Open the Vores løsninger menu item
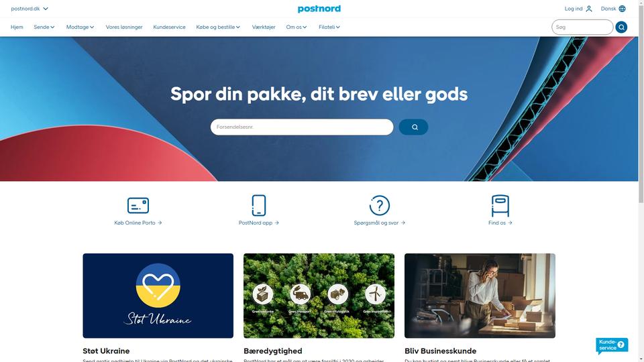This screenshot has width=644, height=362. point(124,27)
